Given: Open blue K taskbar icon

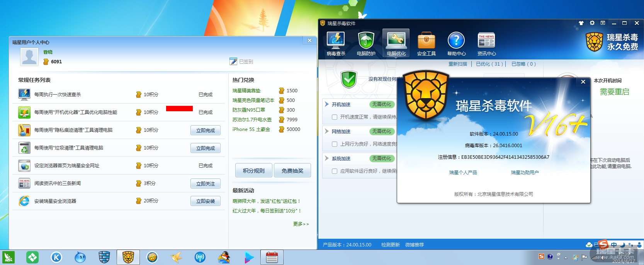Looking at the screenshot, I should point(56,257).
